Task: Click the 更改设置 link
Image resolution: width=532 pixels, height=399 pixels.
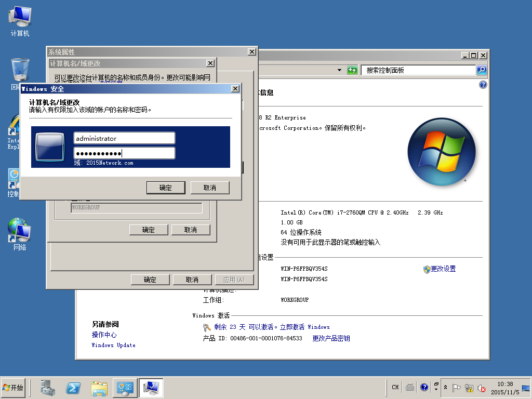Action: 443,269
